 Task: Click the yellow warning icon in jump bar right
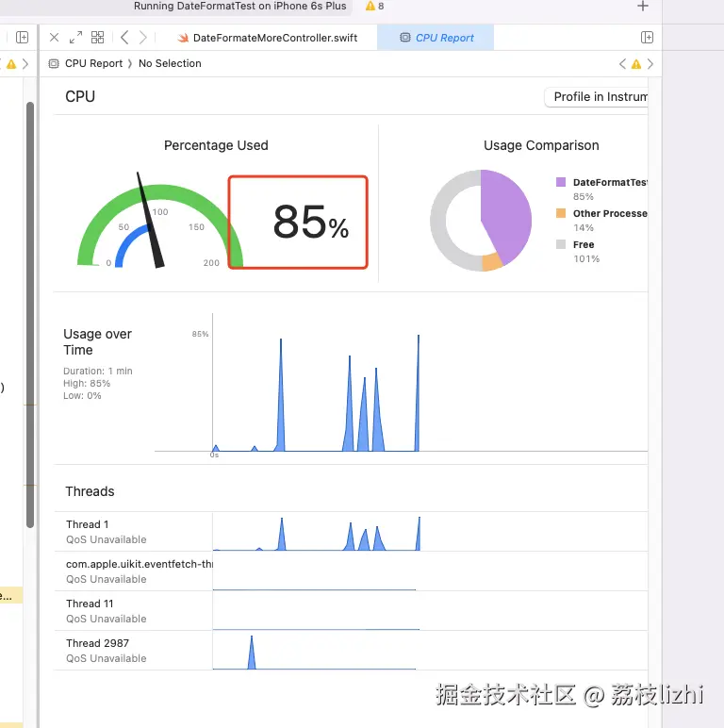pyautogui.click(x=636, y=64)
